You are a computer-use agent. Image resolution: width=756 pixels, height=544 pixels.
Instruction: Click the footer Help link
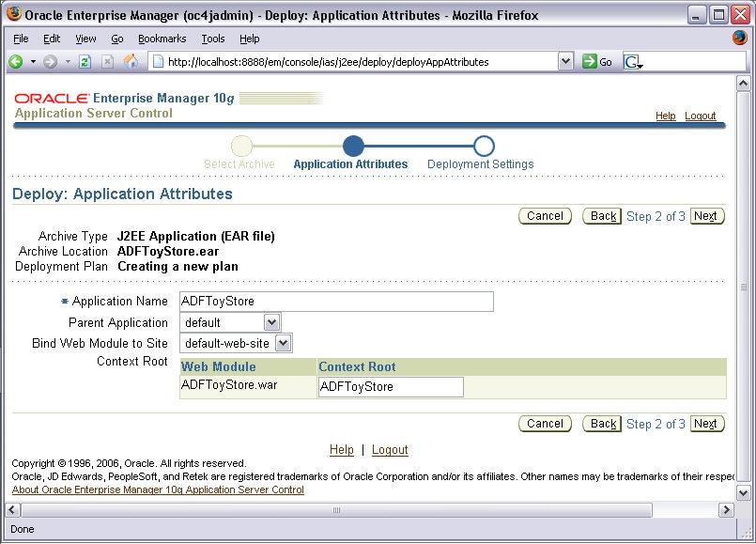341,449
